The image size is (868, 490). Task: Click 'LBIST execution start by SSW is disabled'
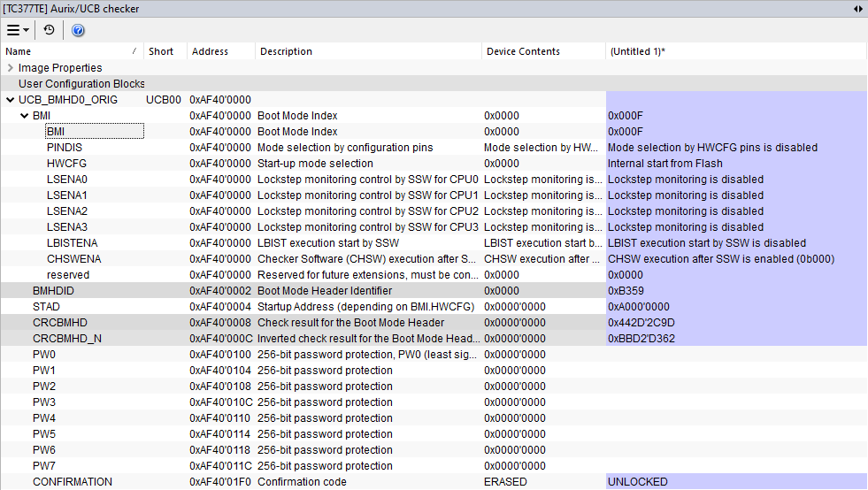coord(707,243)
